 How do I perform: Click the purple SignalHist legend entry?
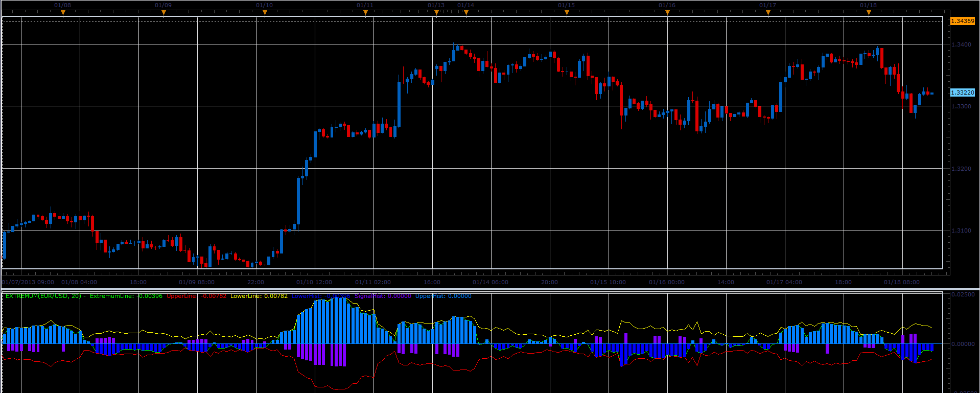pyautogui.click(x=383, y=296)
